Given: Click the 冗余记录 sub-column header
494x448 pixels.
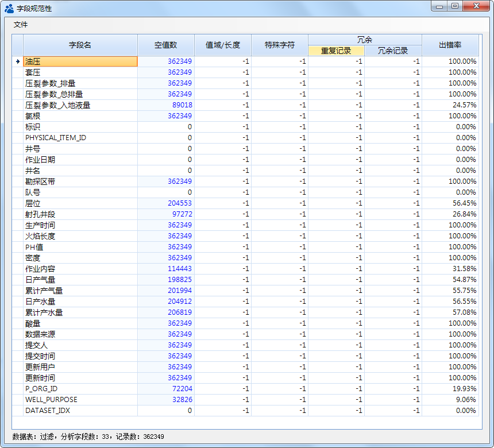Looking at the screenshot, I should click(393, 51).
